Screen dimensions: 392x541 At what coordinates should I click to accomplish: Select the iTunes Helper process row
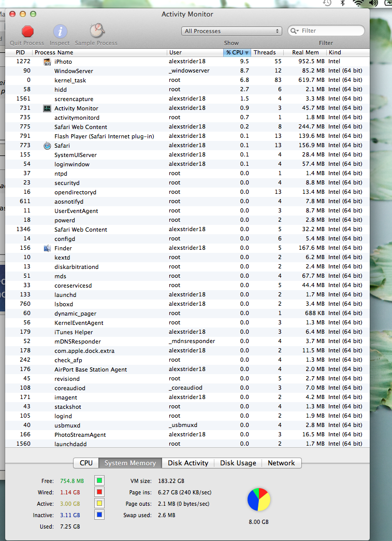click(x=187, y=332)
